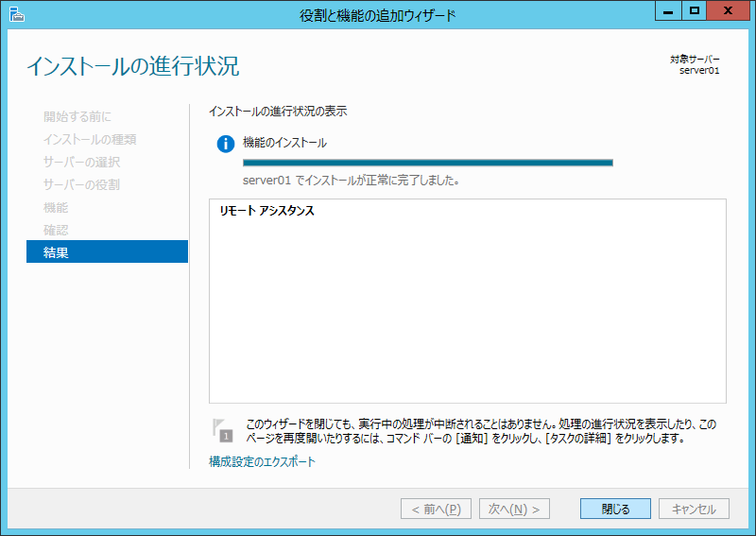
Task: Select サーバーの役割 step
Action: click(81, 184)
